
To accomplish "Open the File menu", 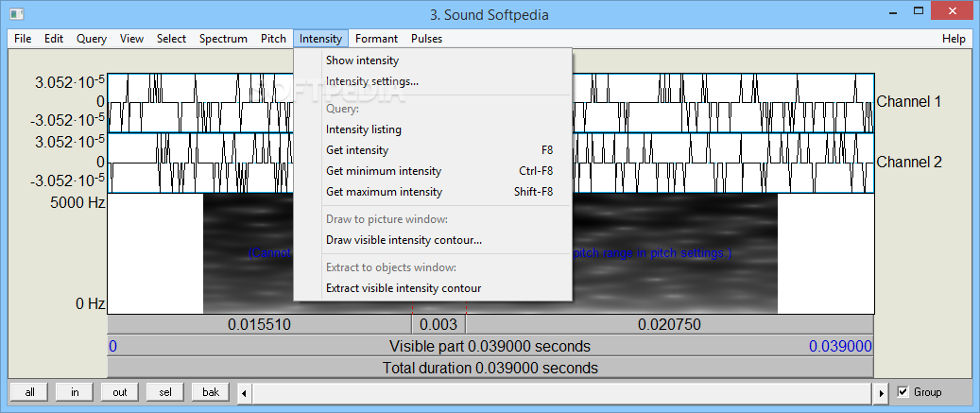I will click(x=23, y=39).
